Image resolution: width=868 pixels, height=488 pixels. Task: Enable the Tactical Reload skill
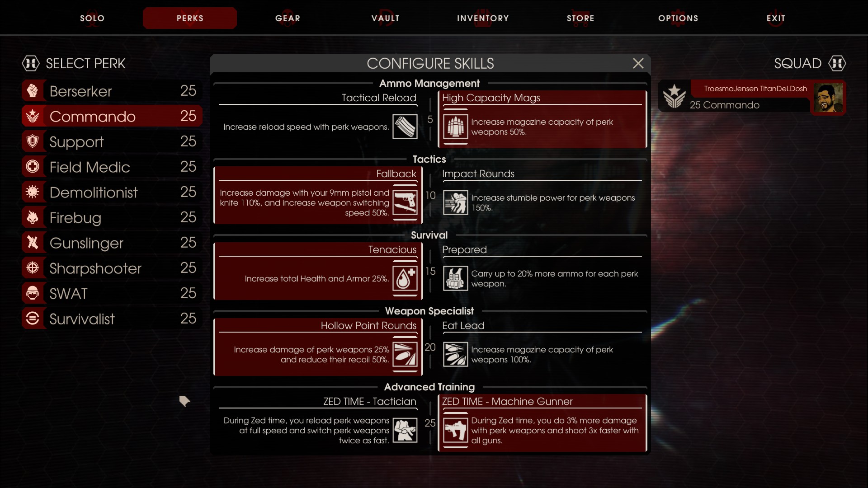pyautogui.click(x=318, y=119)
